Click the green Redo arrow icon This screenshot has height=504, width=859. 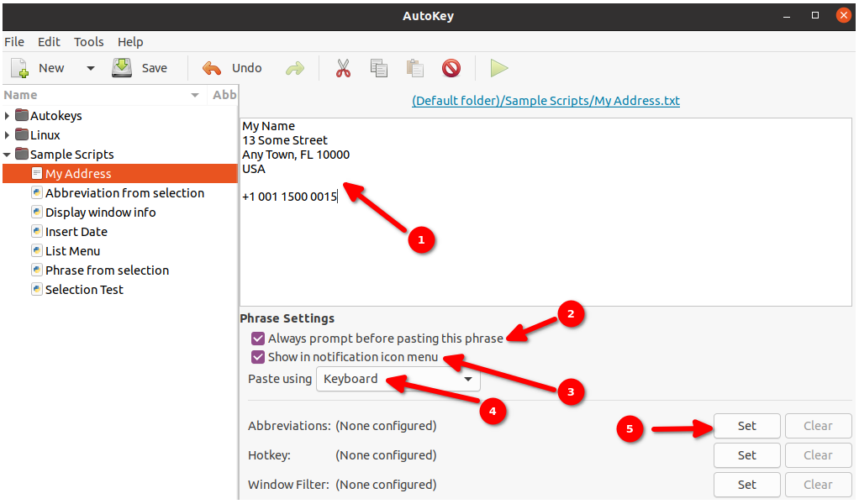click(x=295, y=68)
